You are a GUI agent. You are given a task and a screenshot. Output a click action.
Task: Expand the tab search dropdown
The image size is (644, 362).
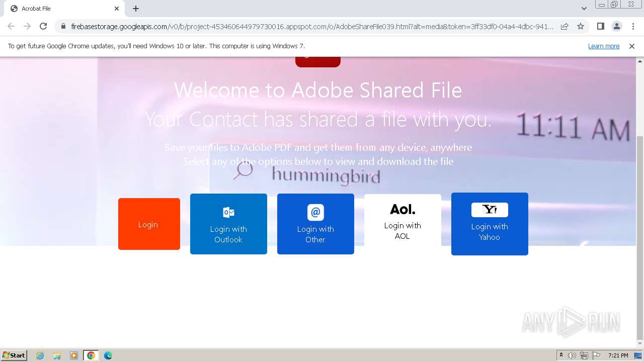coord(584,9)
